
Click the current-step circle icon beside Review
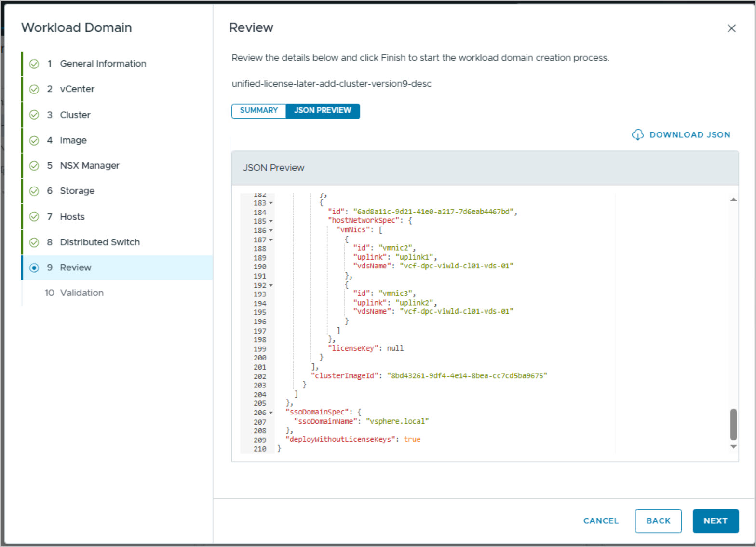34,268
